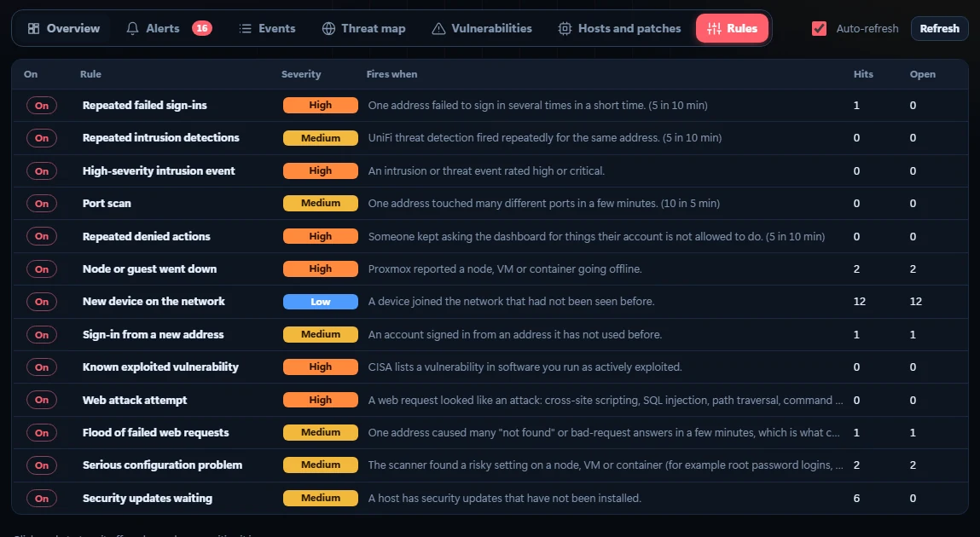Open the Threat map tab
The height and width of the screenshot is (537, 980).
[x=364, y=29]
